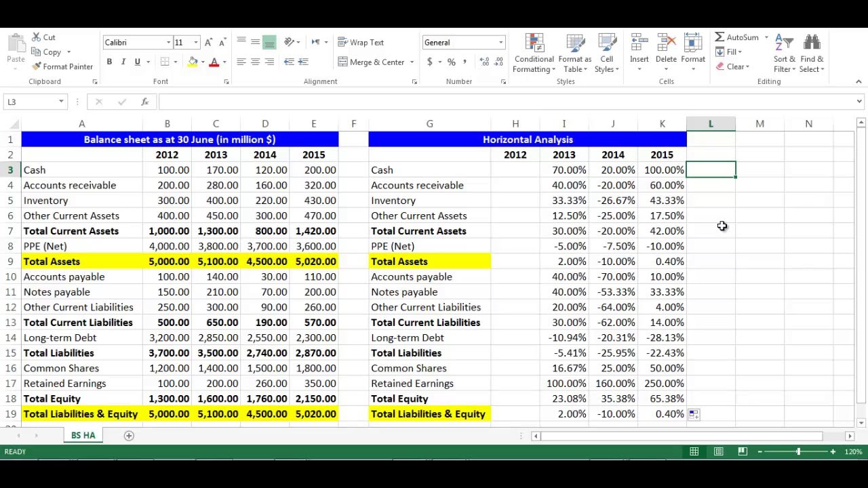Screen dimensions: 868x488
Task: Expand the Merge & Center dropdown arrow
Action: [x=412, y=62]
